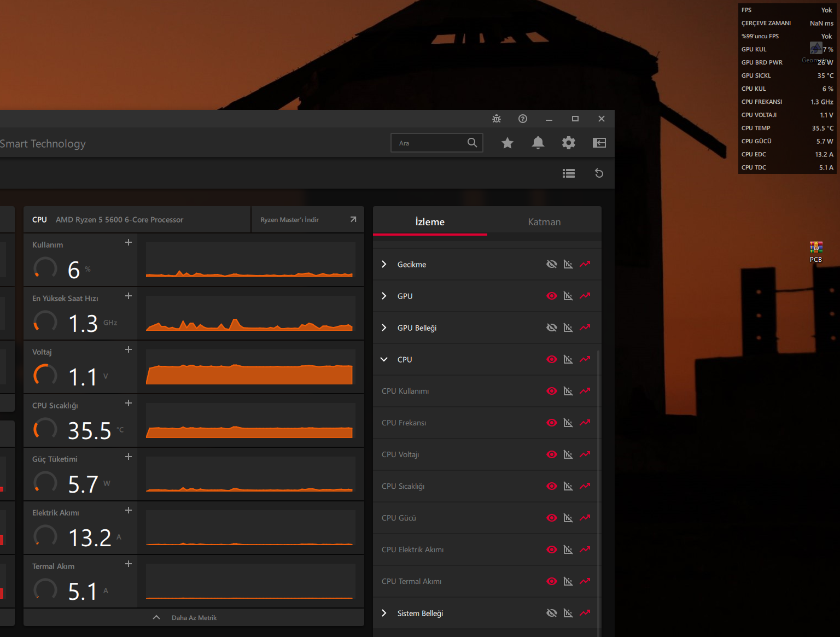Open the help question mark icon
840x637 pixels.
pos(523,119)
